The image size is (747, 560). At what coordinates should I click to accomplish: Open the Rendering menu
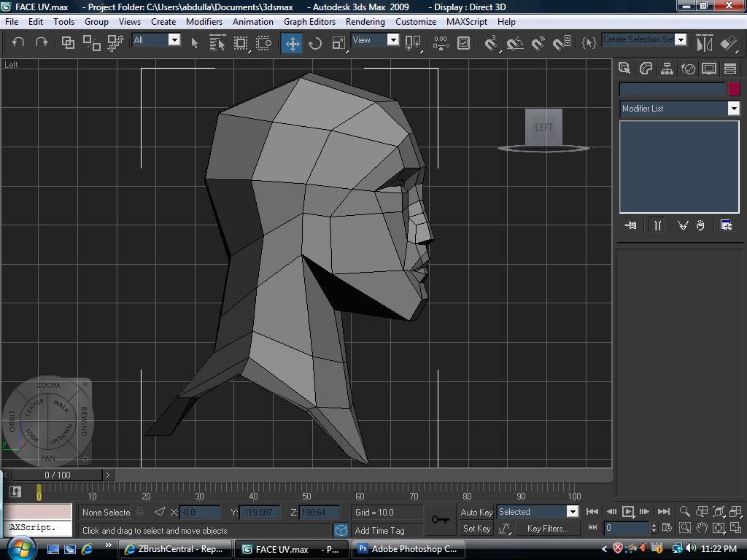(x=365, y=22)
